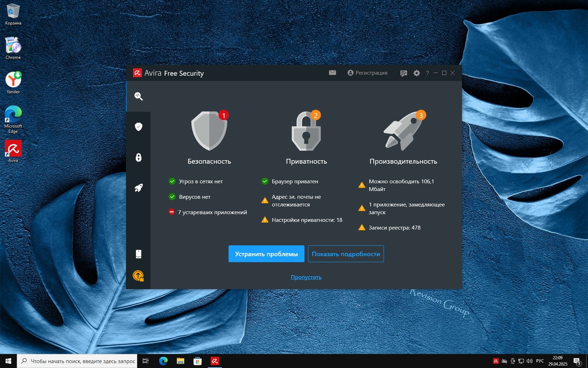Click the Пропустить link
588x368 pixels.
click(x=306, y=277)
